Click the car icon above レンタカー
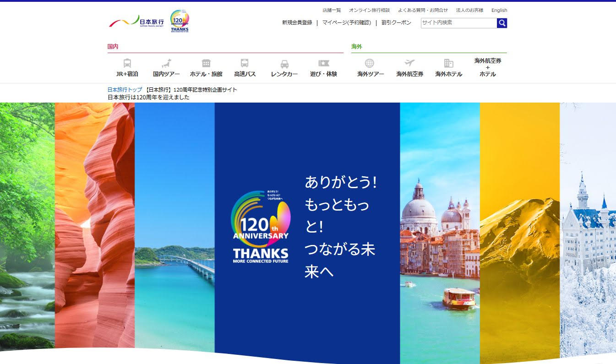The height and width of the screenshot is (364, 616). click(x=284, y=64)
